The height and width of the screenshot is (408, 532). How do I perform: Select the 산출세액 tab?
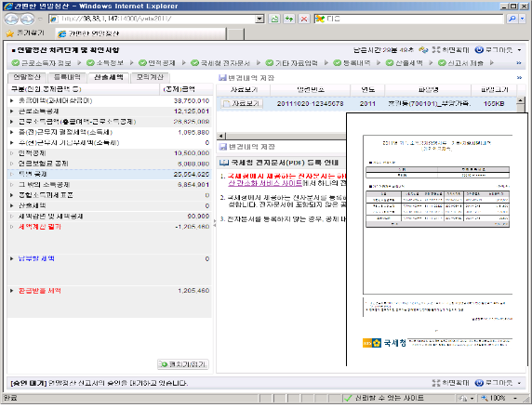click(x=109, y=77)
